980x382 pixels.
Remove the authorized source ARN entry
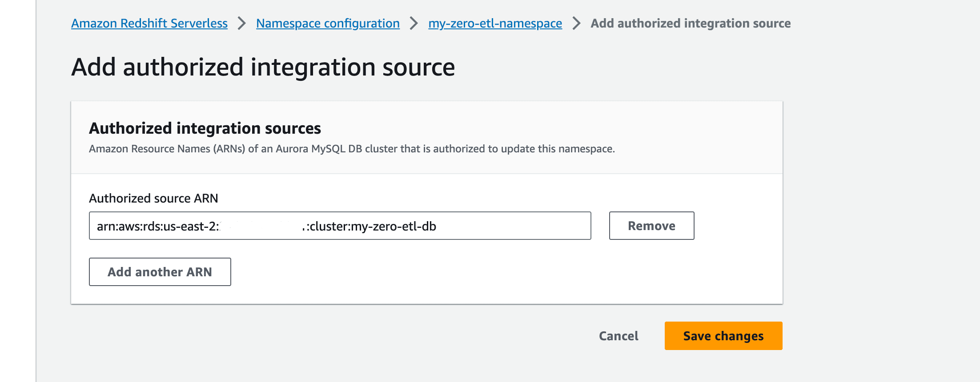pyautogui.click(x=651, y=226)
